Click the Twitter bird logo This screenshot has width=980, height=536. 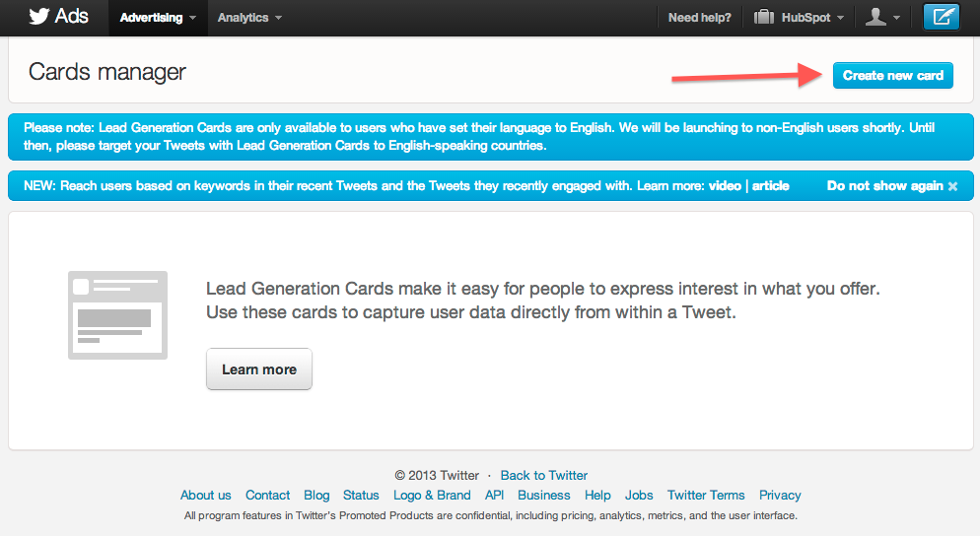tap(38, 16)
